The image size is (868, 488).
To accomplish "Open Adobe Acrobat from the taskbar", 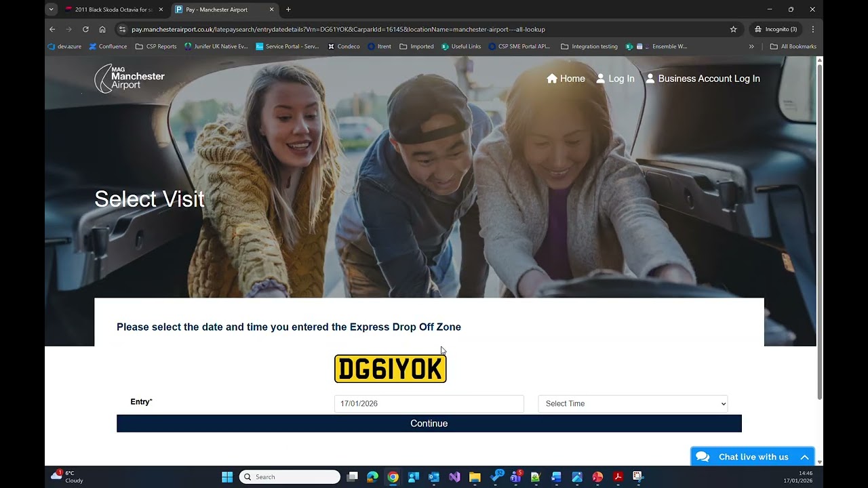I will 618,476.
